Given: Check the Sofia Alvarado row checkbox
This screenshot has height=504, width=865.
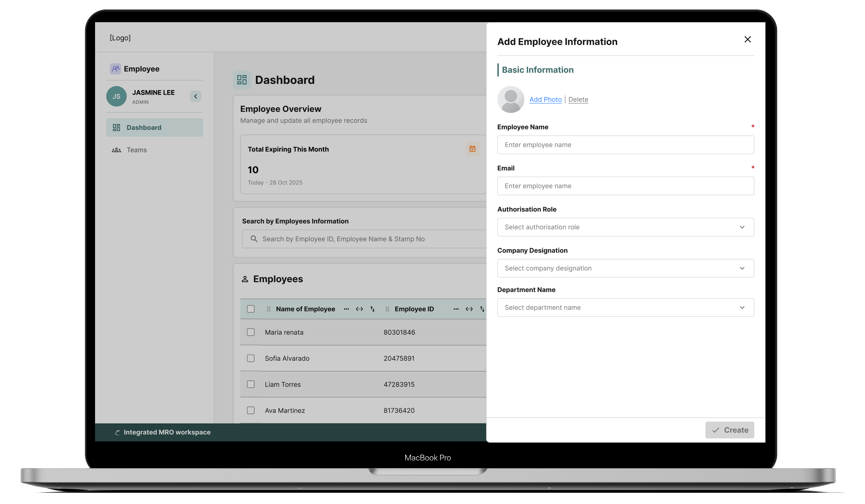Looking at the screenshot, I should pyautogui.click(x=251, y=358).
